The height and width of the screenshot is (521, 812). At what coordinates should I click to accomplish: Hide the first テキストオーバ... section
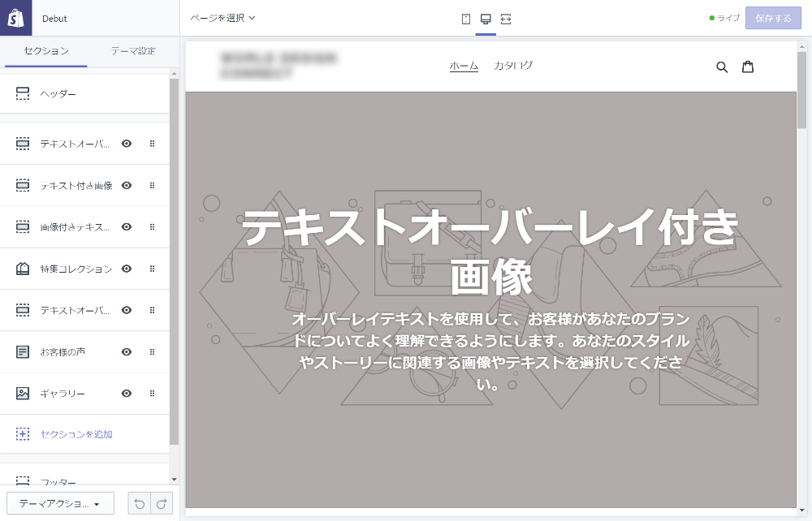(127, 144)
